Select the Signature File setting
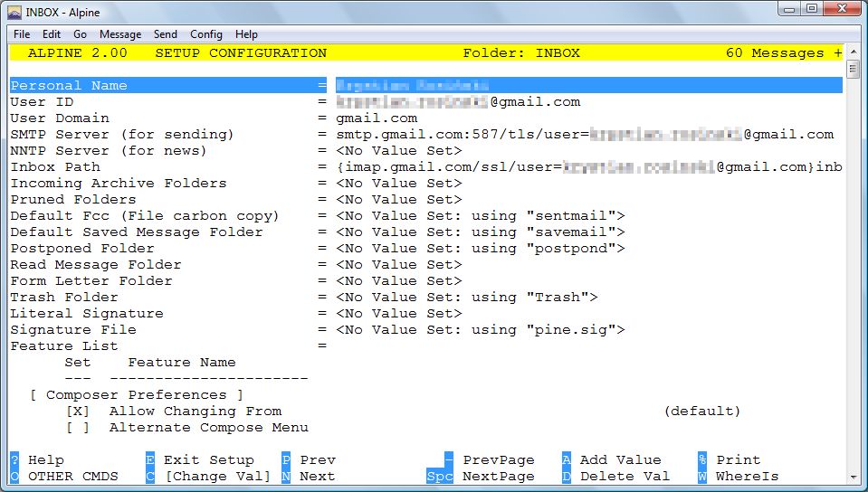This screenshot has width=868, height=492. click(x=73, y=329)
